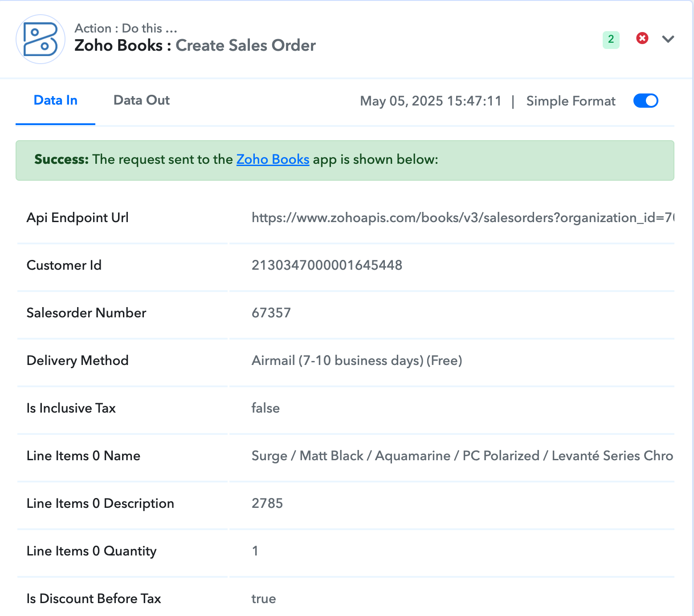The width and height of the screenshot is (694, 616).
Task: Click the Line Items 0 Description label
Action: pyautogui.click(x=100, y=503)
